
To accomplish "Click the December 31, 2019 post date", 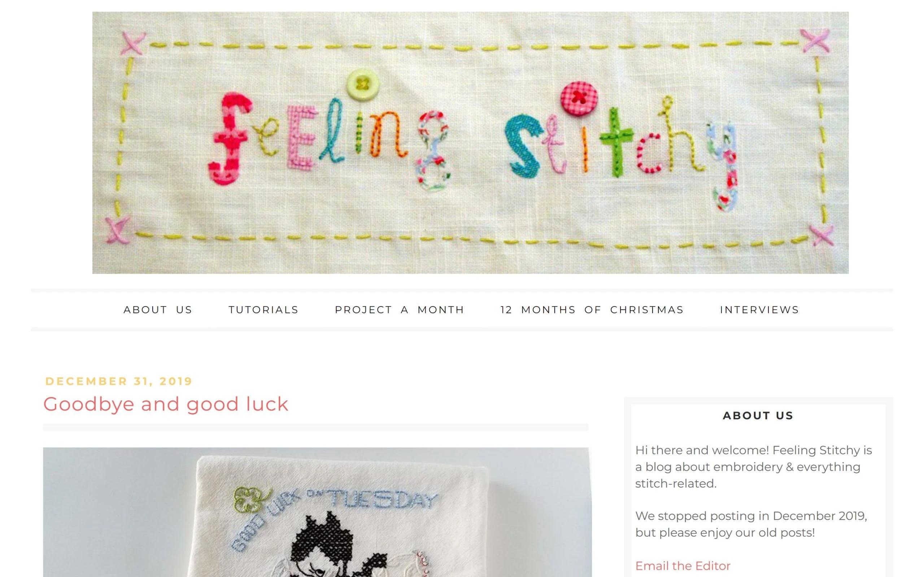I will [x=119, y=381].
